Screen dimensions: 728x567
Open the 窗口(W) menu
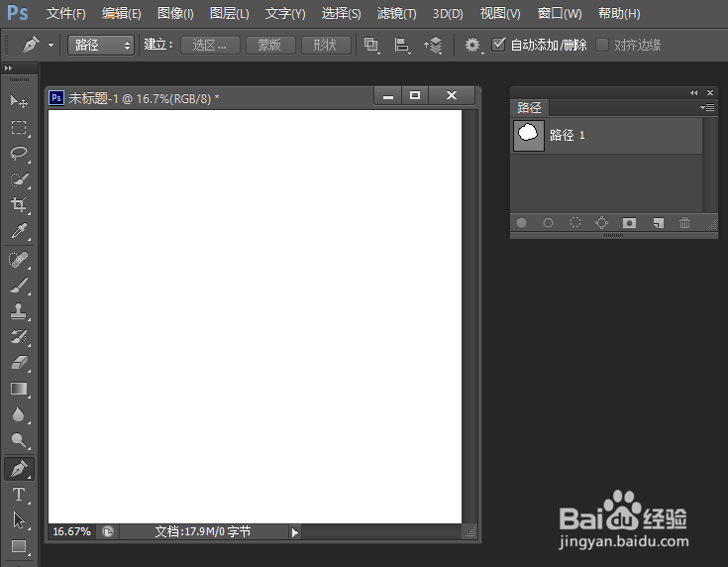[x=560, y=14]
